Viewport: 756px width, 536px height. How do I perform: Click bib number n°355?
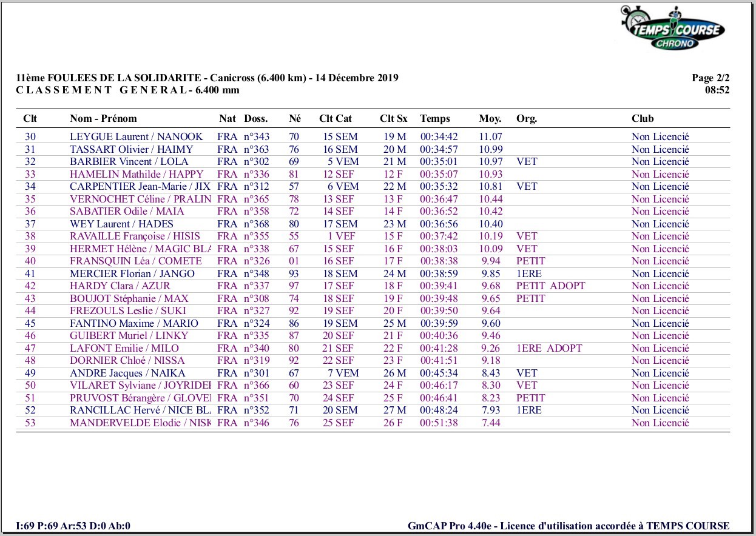(x=257, y=236)
